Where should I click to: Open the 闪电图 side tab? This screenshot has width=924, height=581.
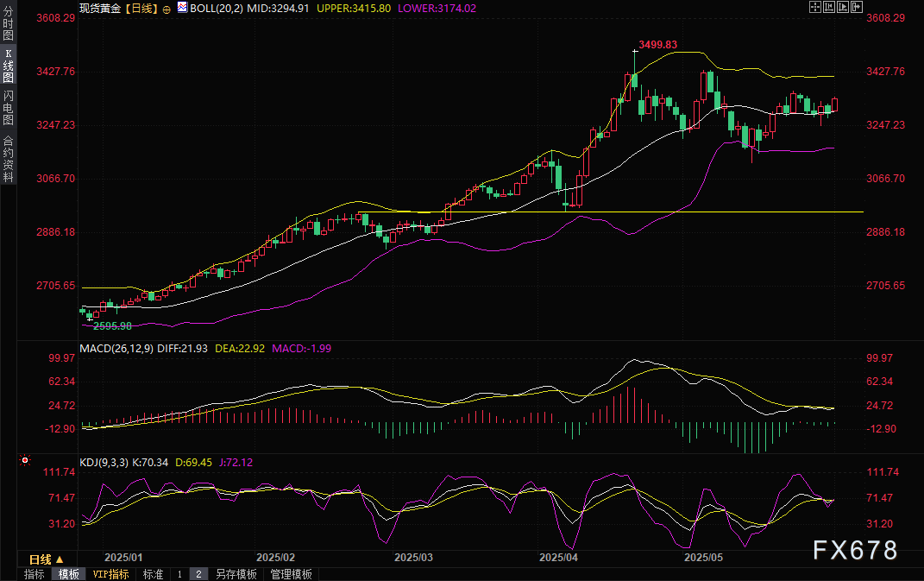8,108
